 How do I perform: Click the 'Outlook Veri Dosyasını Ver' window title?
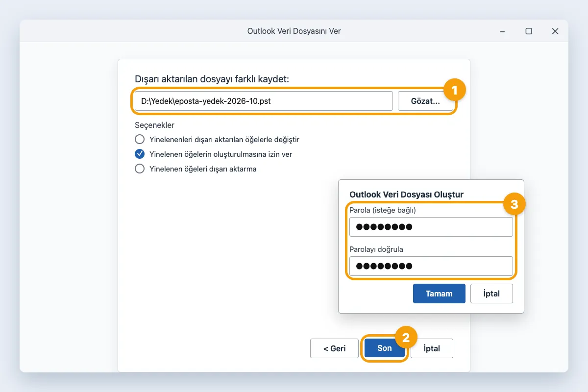pyautogui.click(x=294, y=31)
